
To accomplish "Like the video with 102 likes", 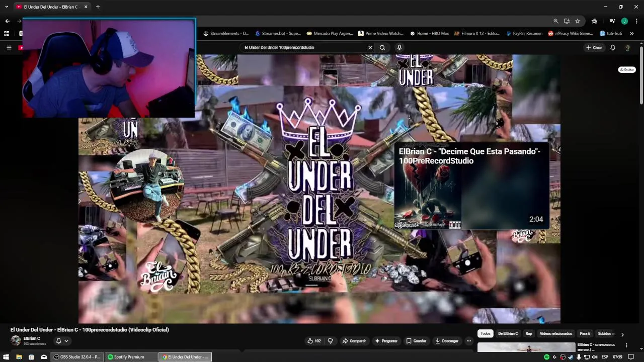I will (314, 341).
